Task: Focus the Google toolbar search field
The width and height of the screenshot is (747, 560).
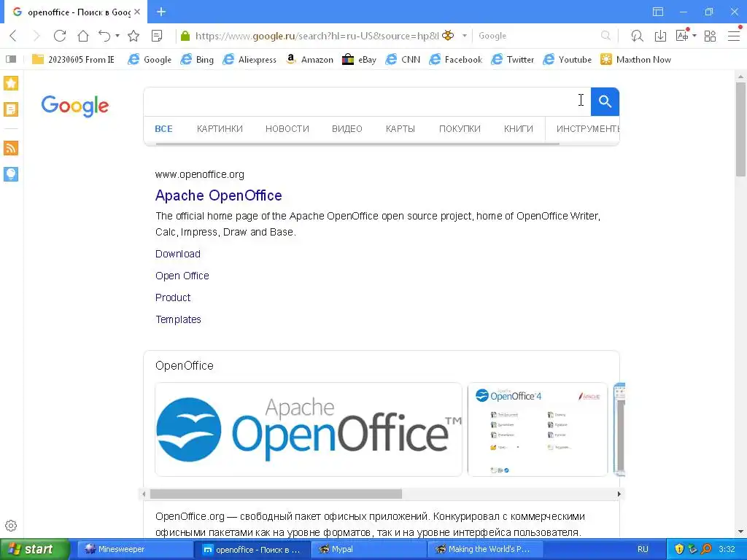Action: pyautogui.click(x=538, y=36)
